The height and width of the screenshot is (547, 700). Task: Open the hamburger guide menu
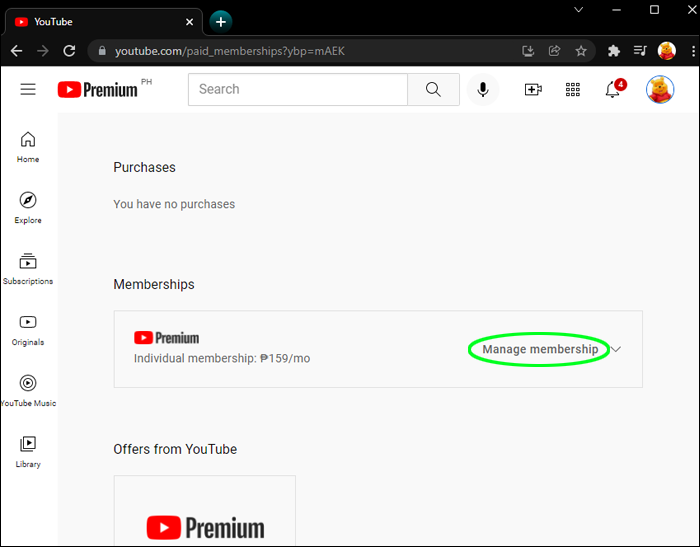click(x=28, y=89)
